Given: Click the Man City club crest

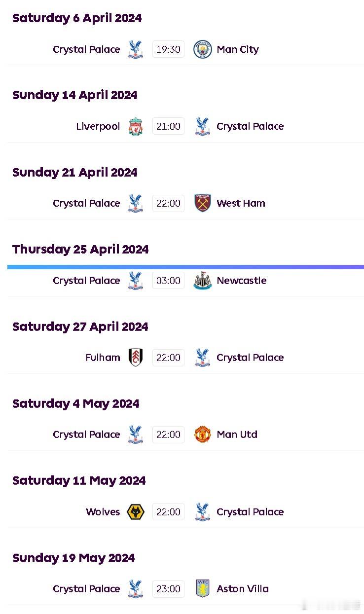Looking at the screenshot, I should [x=202, y=49].
